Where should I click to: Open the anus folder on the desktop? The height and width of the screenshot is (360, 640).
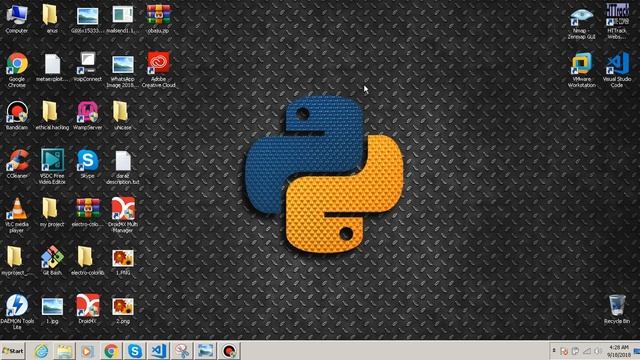click(52, 19)
